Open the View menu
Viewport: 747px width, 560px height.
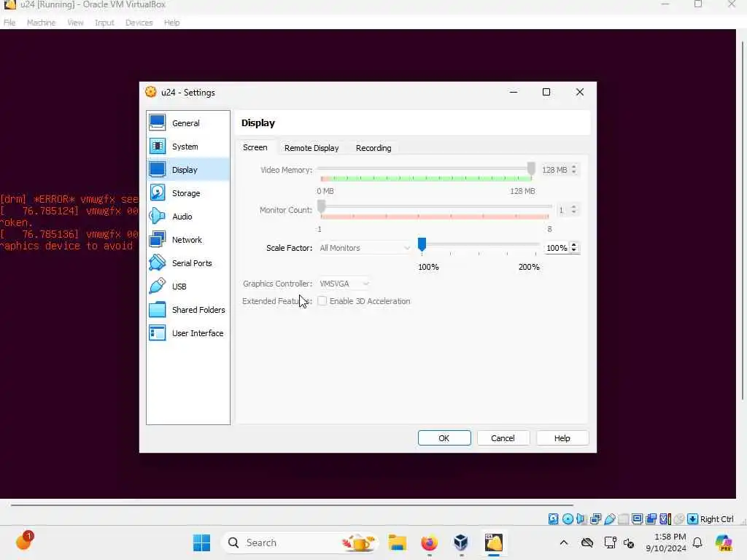(x=75, y=23)
